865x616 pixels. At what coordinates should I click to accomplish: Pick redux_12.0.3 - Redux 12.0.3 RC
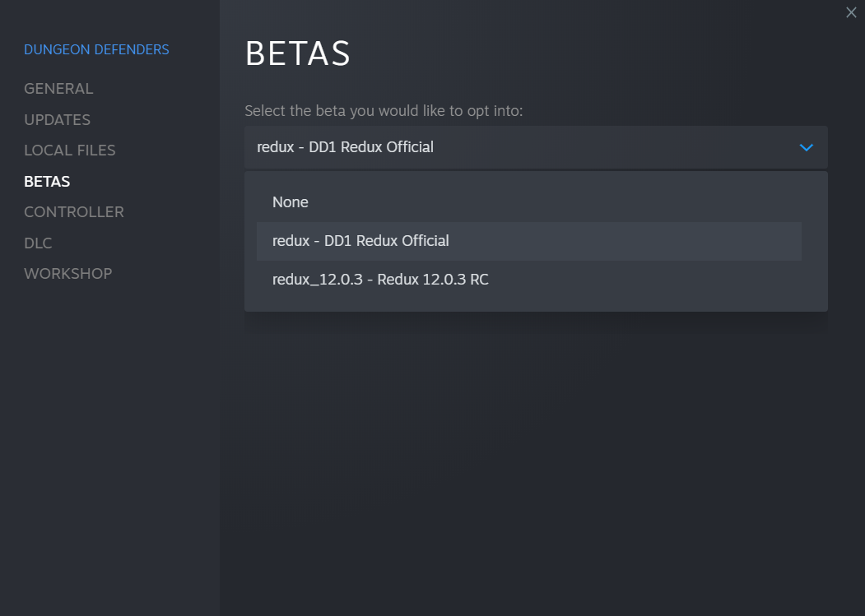pos(380,280)
